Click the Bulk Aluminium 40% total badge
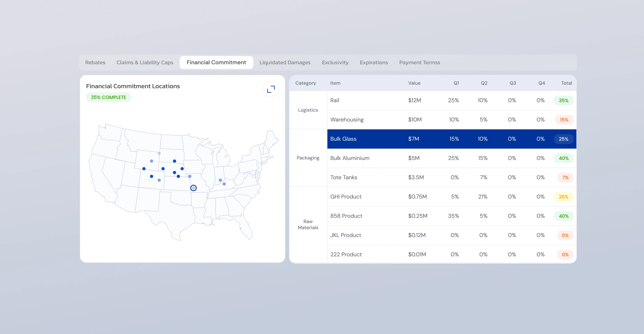Image resolution: width=644 pixels, height=334 pixels. pos(563,158)
